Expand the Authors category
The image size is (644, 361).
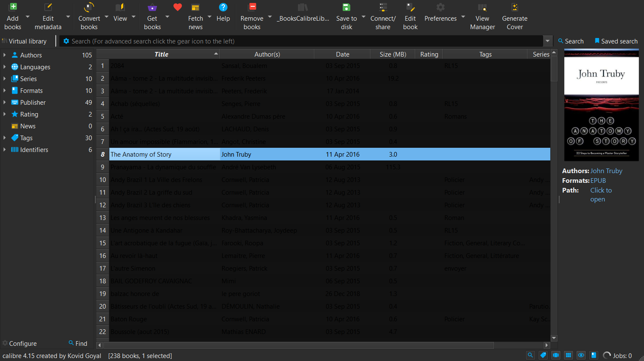[5, 55]
